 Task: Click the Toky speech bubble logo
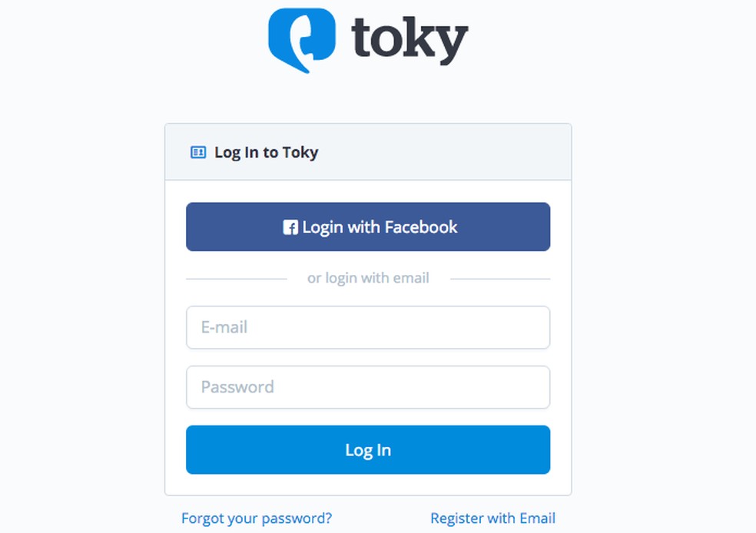303,38
